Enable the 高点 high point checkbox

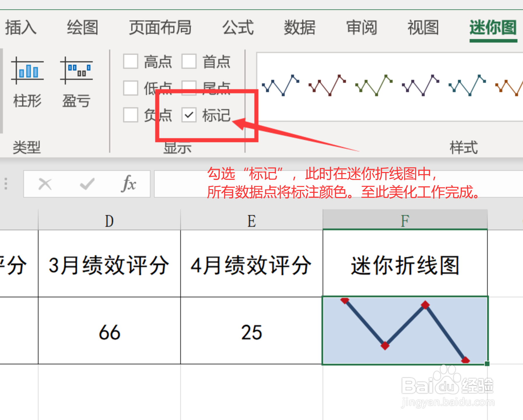click(x=130, y=61)
